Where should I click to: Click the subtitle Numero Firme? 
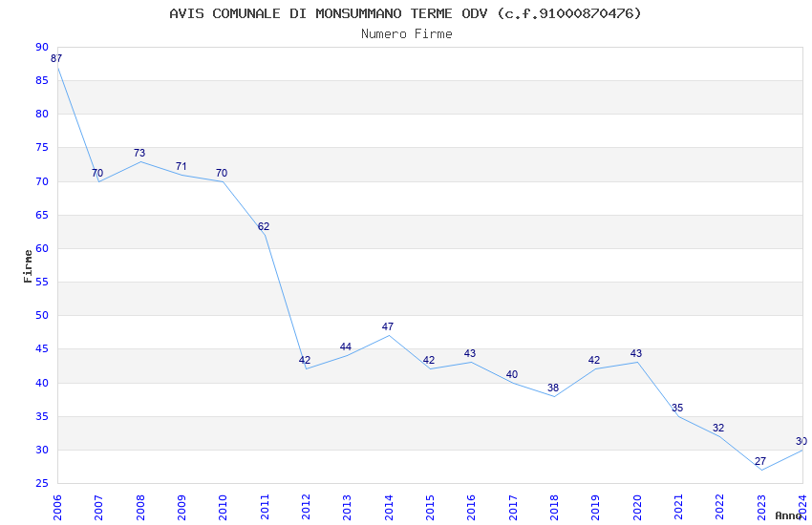click(x=407, y=34)
